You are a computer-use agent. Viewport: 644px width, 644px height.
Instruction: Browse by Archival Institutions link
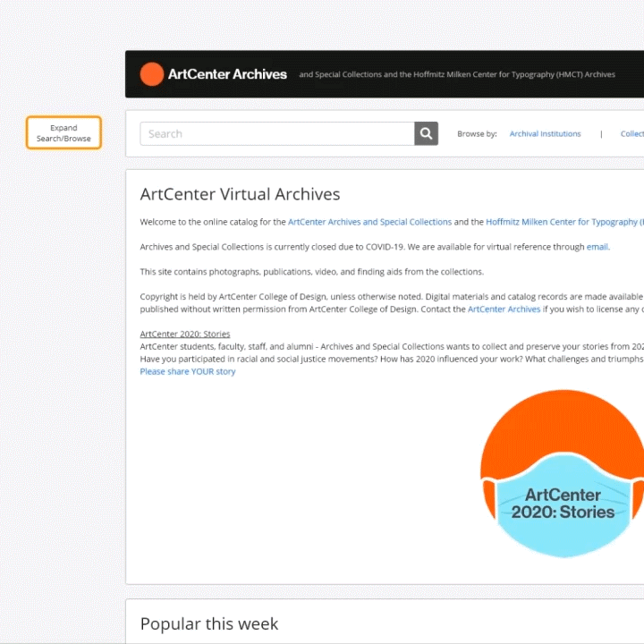point(545,134)
